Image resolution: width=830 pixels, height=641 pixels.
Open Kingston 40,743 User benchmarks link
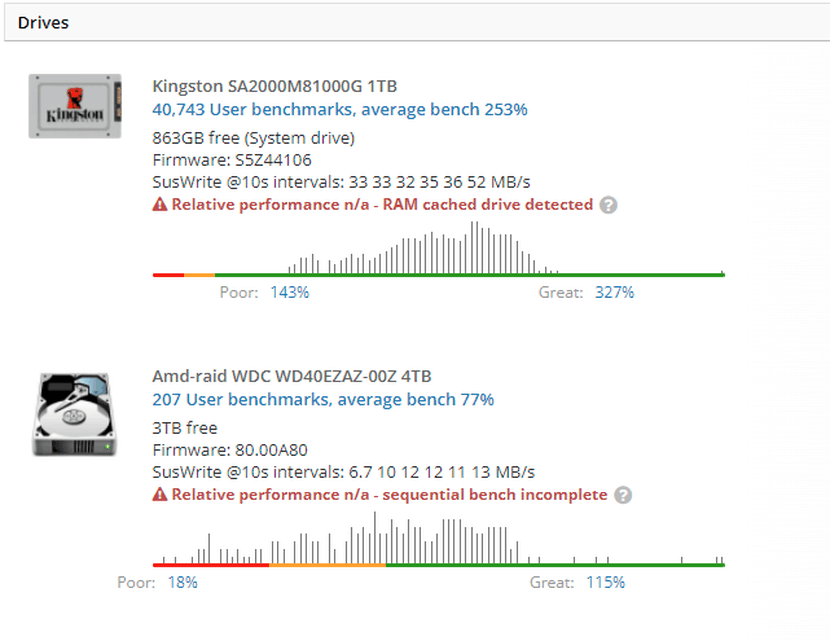coord(340,109)
